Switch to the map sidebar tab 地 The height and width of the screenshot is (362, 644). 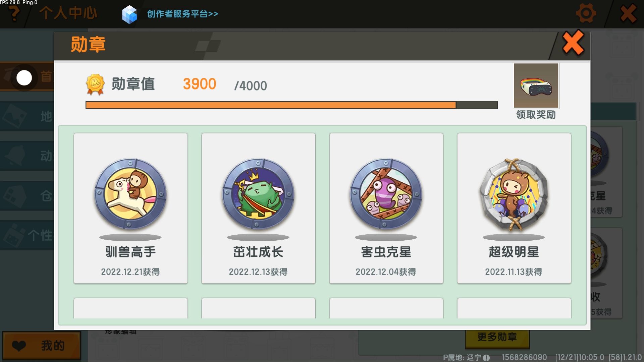27,116
